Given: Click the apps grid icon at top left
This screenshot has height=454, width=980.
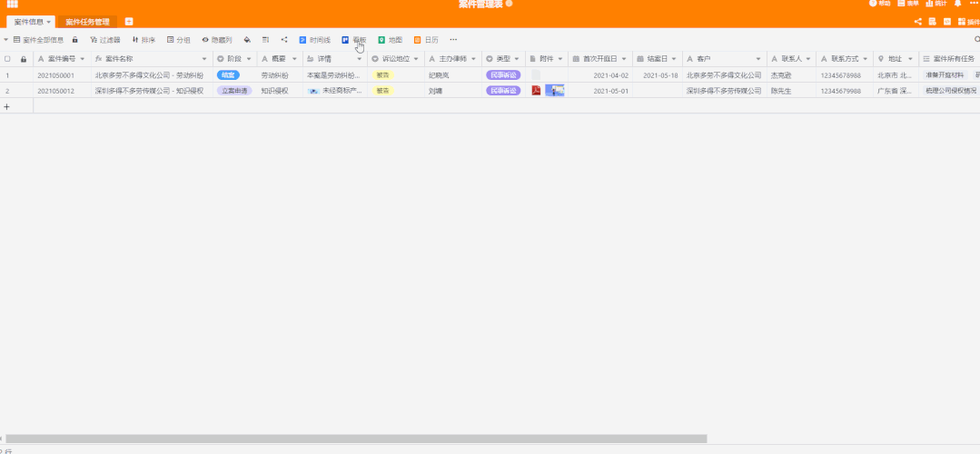Looking at the screenshot, I should click(12, 5).
